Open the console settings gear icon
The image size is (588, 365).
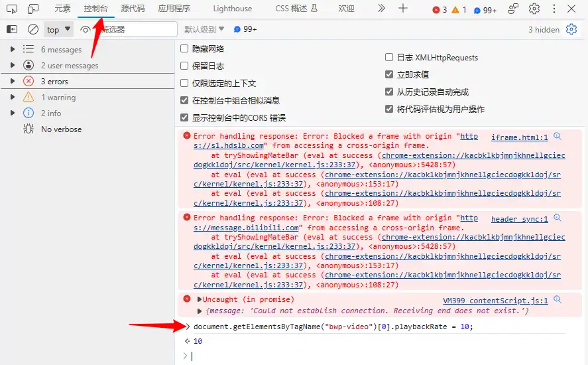571,29
